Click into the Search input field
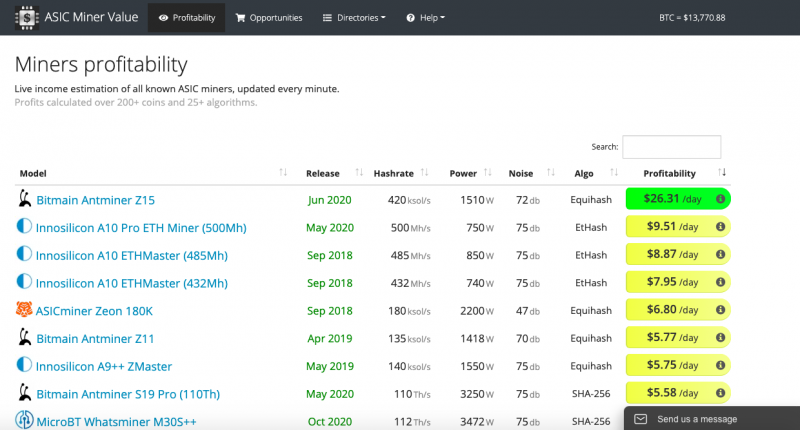Viewport: 800px width, 430px height. (x=671, y=147)
